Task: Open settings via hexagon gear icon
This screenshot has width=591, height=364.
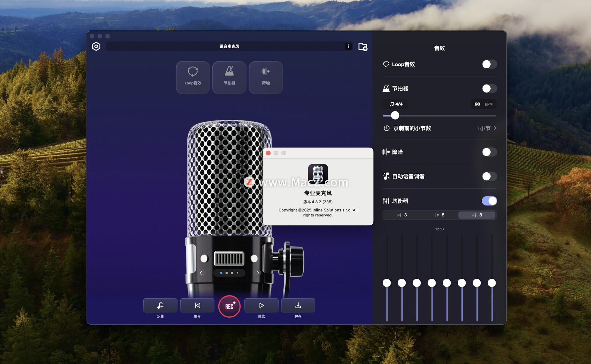Action: point(96,46)
